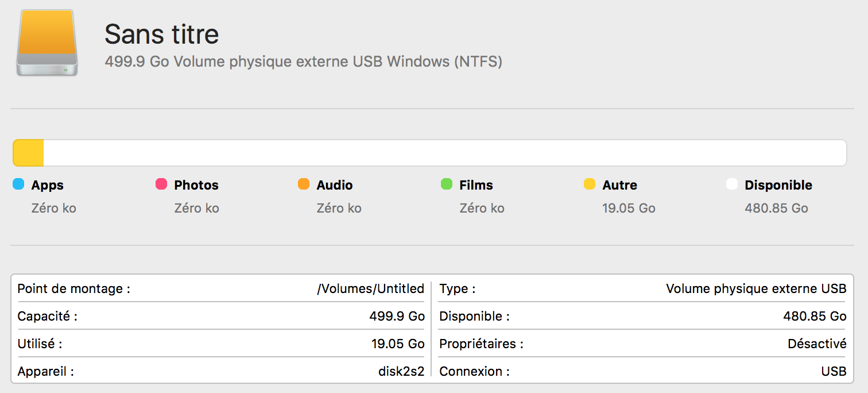
Task: Click the Utilisé row value 19.05 Go
Action: click(398, 344)
